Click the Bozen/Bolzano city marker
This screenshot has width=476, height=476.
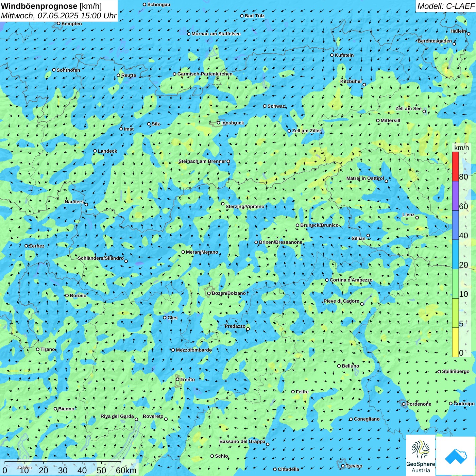click(209, 293)
